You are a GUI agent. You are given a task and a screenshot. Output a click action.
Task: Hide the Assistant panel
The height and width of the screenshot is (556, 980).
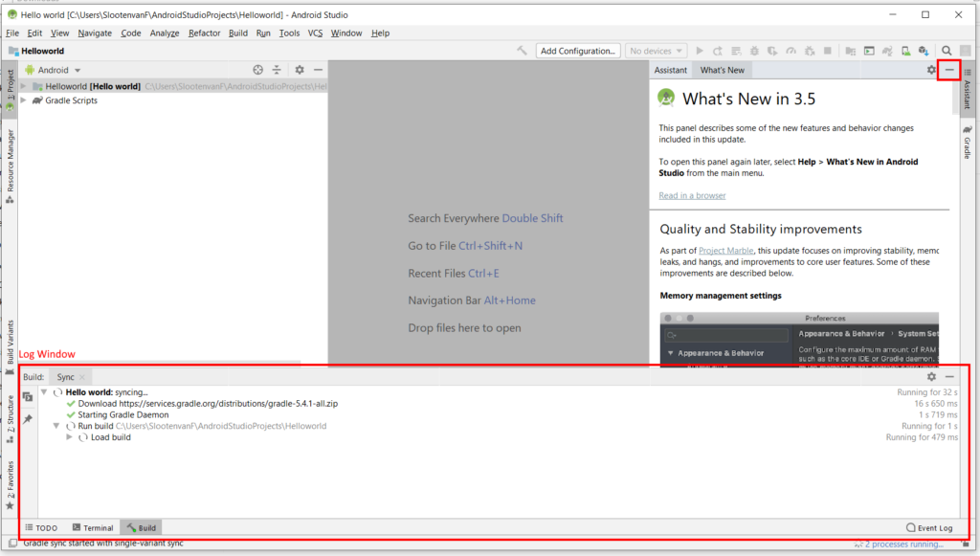point(949,70)
